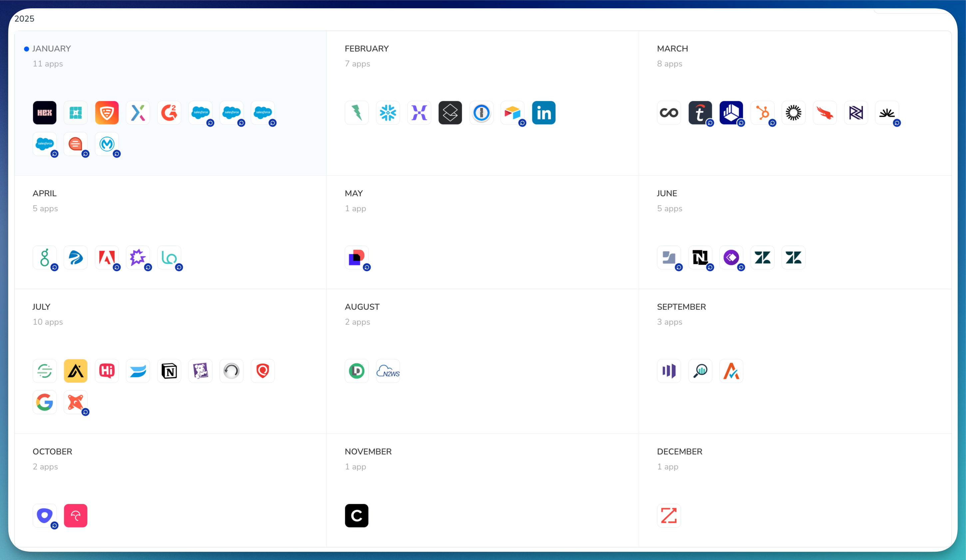Viewport: 966px width, 560px height.
Task: Open the red 'Hi' app icon in July
Action: click(107, 371)
